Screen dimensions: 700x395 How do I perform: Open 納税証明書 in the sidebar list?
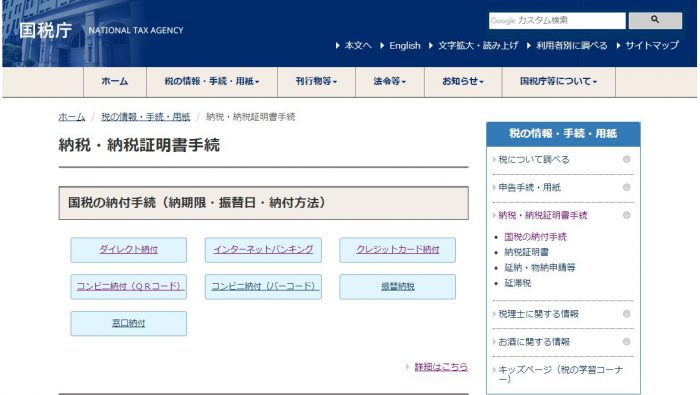point(526,252)
